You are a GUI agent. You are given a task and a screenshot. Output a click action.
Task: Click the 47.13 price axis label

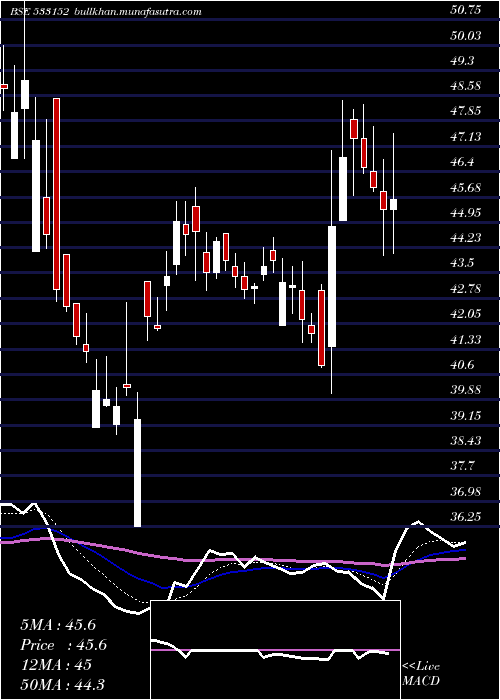[x=466, y=137]
